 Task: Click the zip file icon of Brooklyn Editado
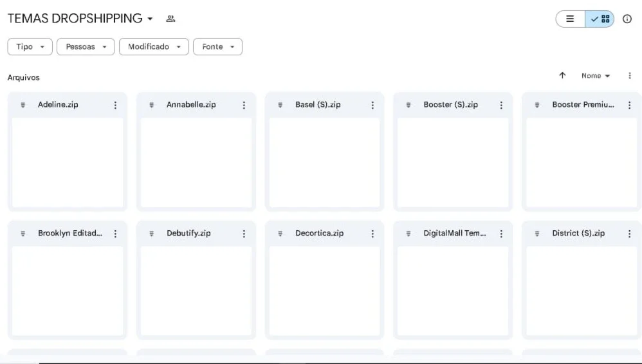click(x=23, y=234)
